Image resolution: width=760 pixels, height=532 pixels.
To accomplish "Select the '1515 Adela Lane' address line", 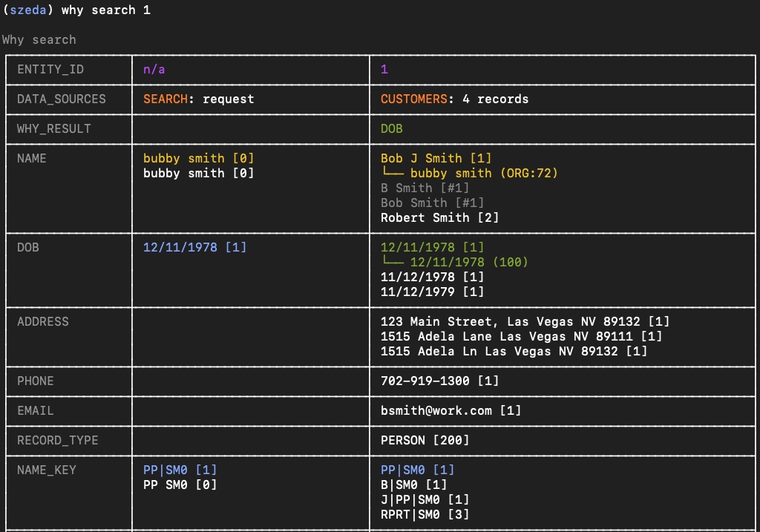I will click(x=521, y=337).
